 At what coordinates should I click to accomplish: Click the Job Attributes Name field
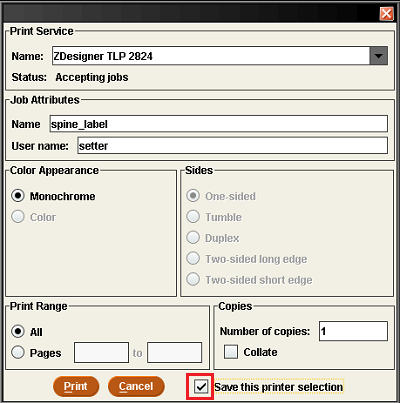pos(219,124)
